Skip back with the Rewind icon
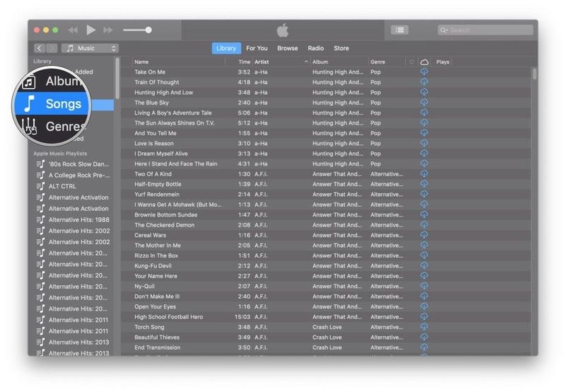The image size is (566, 392). coord(73,30)
